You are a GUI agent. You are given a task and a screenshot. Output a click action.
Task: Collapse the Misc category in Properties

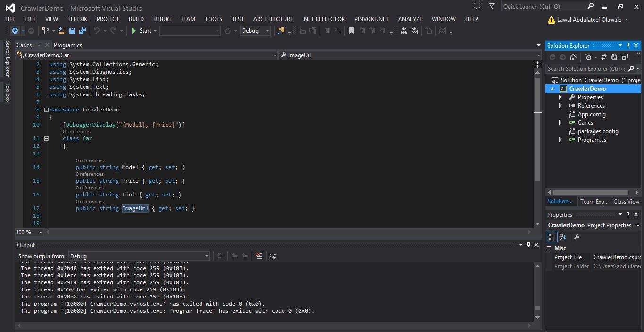point(549,248)
